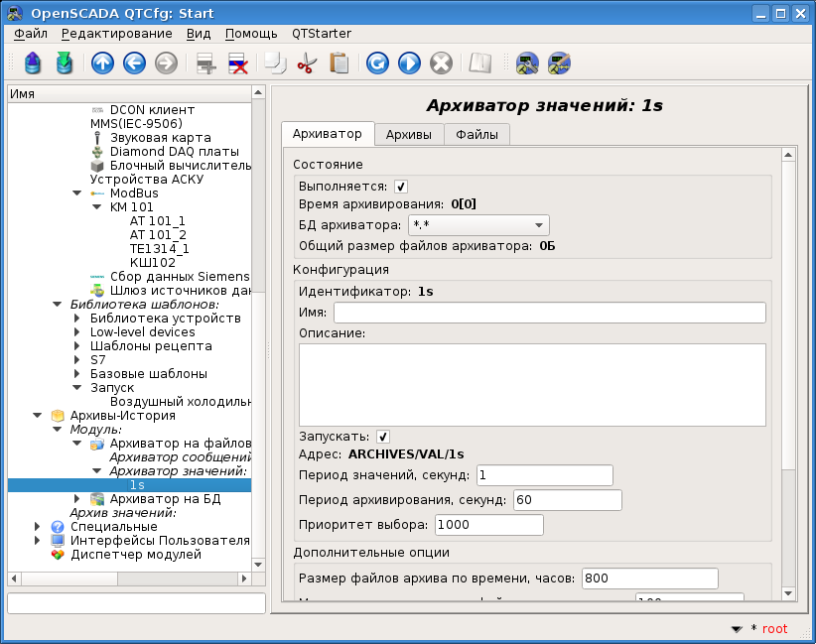This screenshot has width=816, height=644.
Task: Click the Save to DB toolbar icon
Action: point(65,64)
